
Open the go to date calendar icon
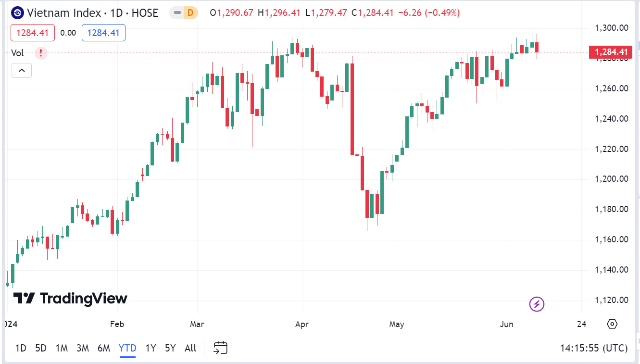pos(221,348)
